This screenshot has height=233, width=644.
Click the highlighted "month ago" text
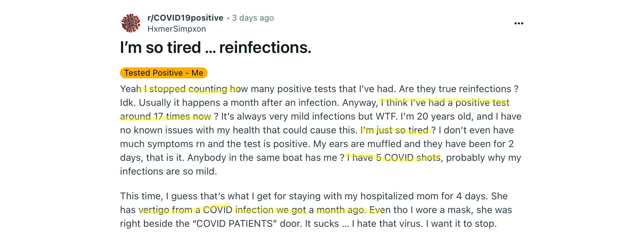pos(340,210)
